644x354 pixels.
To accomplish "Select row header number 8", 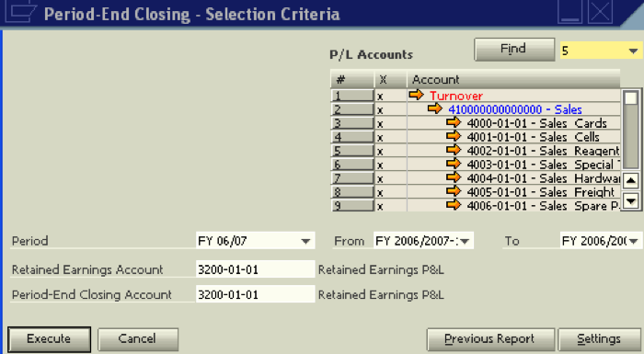I will point(352,192).
